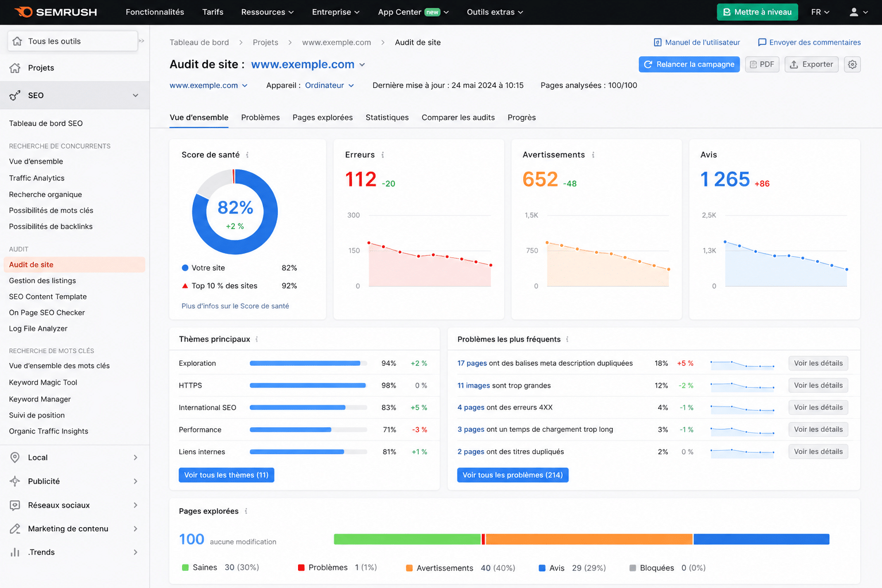Open the Statistiques tab
882x588 pixels.
click(387, 117)
